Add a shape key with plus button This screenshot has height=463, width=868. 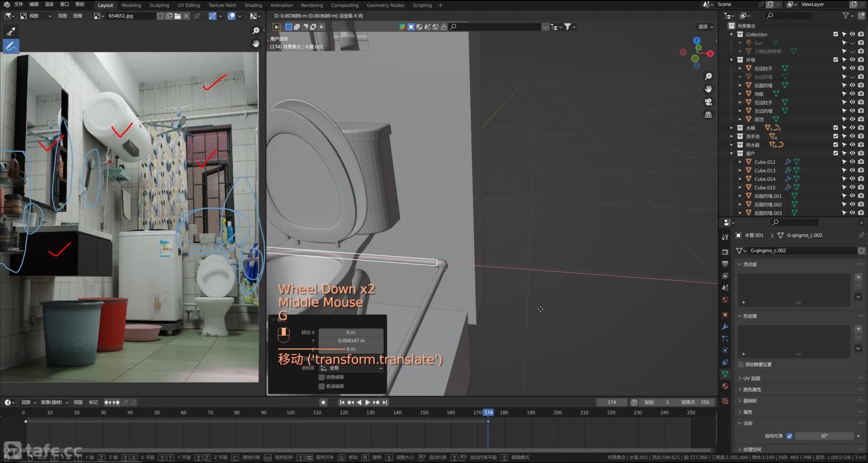pyautogui.click(x=859, y=329)
